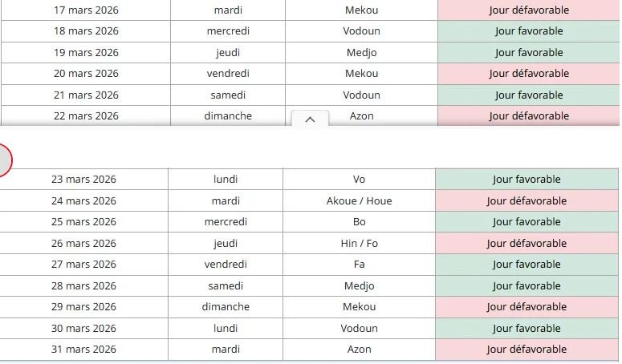Select the Bo cell in mercredi row

coord(359,222)
